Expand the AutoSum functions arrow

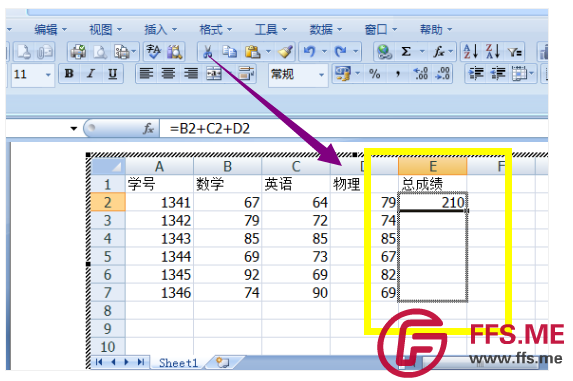click(x=422, y=52)
